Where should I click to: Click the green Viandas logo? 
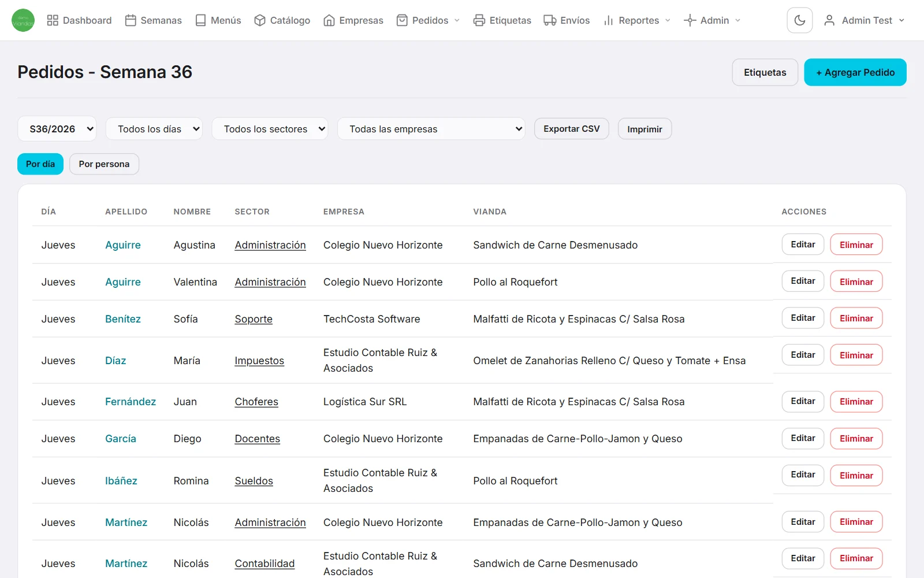click(23, 20)
